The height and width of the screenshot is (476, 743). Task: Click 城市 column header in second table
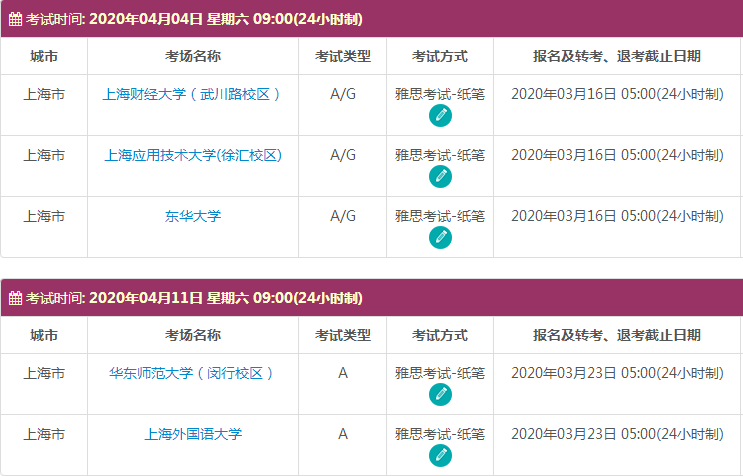[x=44, y=335]
